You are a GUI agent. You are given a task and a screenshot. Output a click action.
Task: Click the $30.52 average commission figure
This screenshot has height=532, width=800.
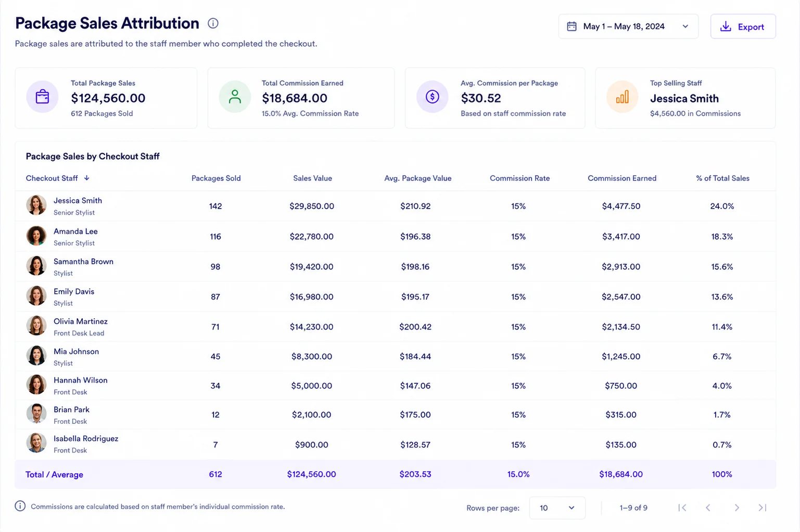481,98
